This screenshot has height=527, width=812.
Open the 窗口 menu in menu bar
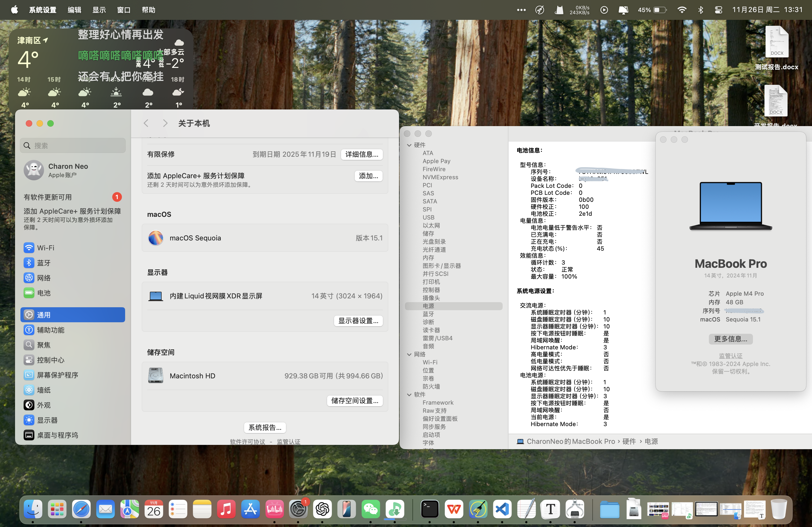point(124,10)
